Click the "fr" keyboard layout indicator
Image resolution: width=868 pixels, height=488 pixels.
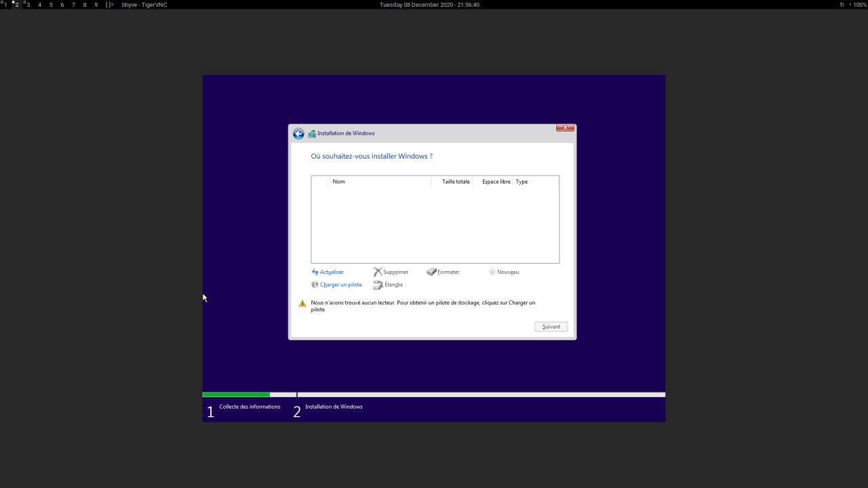[x=842, y=5]
